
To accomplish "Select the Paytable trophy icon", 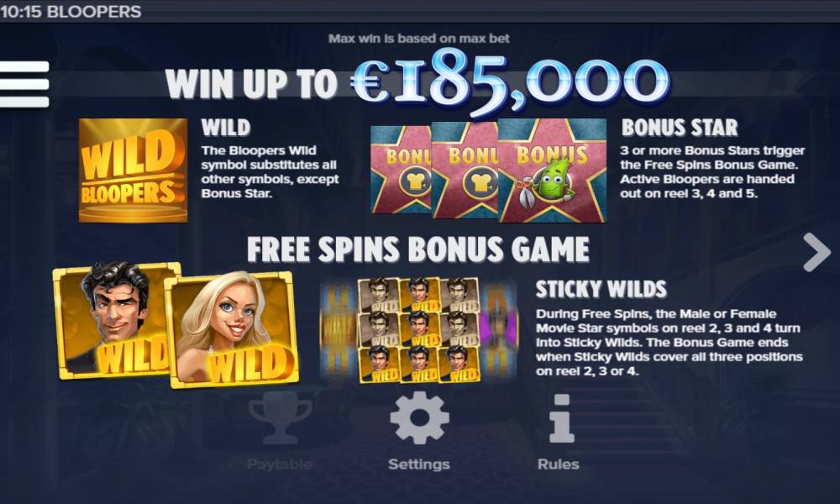I will [281, 418].
